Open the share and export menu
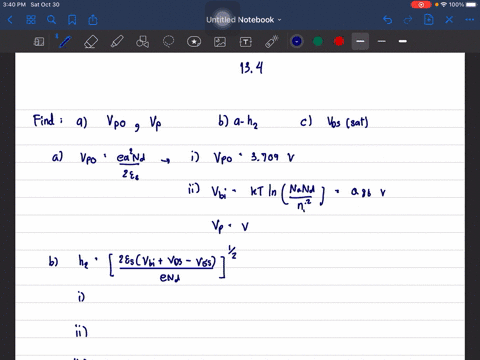The width and height of the screenshot is (480, 360). [93, 20]
